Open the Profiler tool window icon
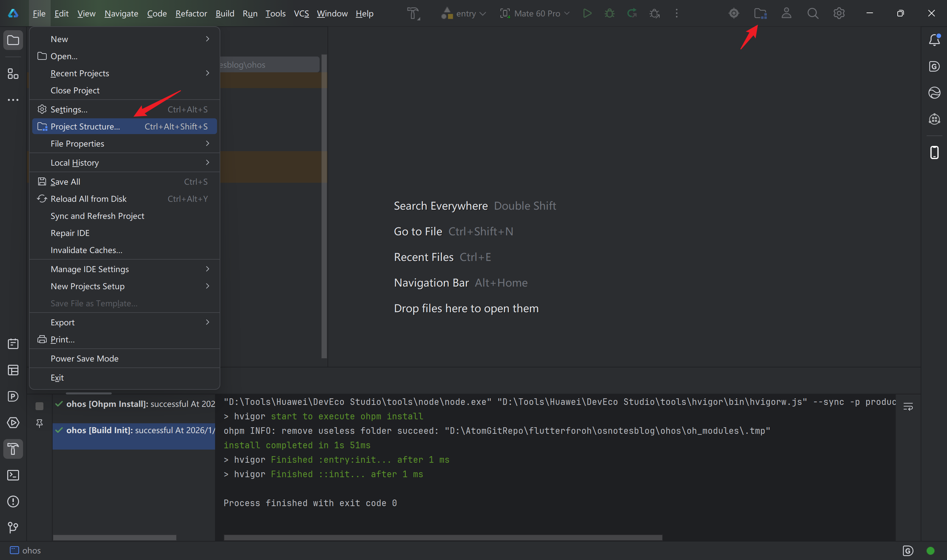Image resolution: width=947 pixels, height=560 pixels. click(13, 396)
